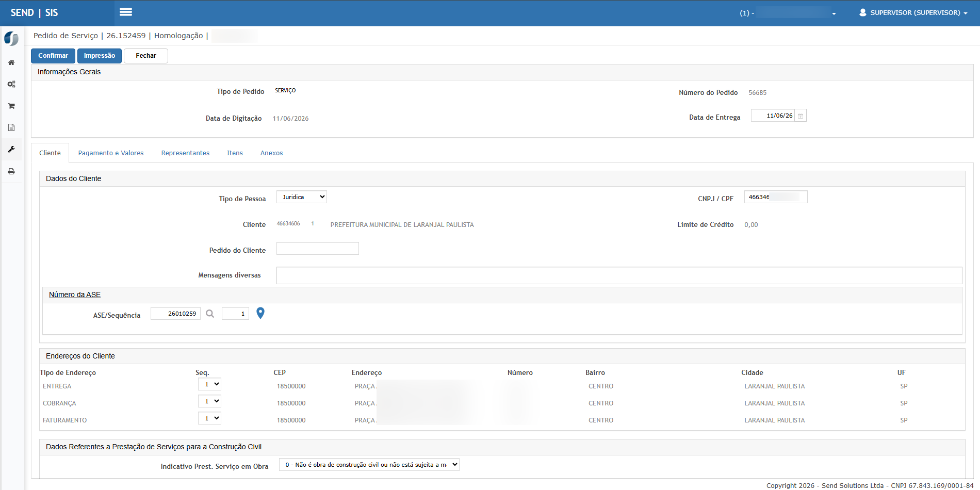Focus the Data de Entrega date field
This screenshot has width=980, height=490.
[773, 116]
